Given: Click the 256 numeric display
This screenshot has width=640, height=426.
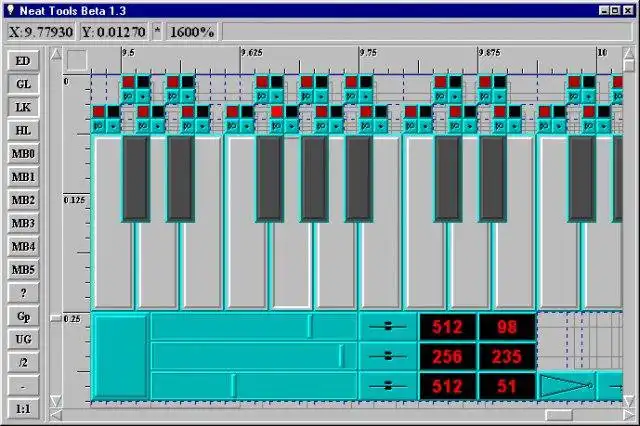Looking at the screenshot, I should pyautogui.click(x=447, y=357).
